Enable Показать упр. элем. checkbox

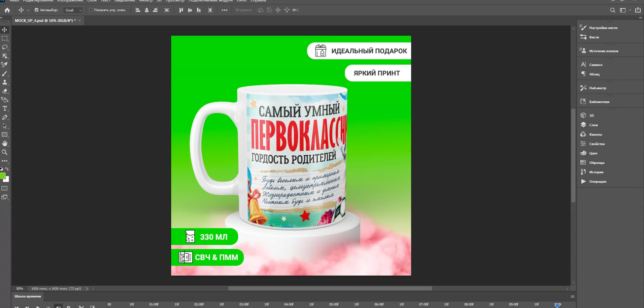pos(91,10)
